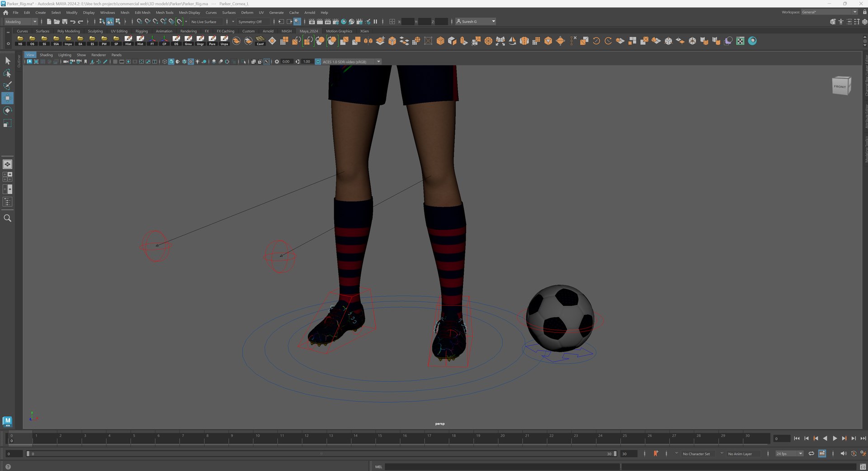The width and height of the screenshot is (868, 471).
Task: Expand the Suresh G account dropdown
Action: point(476,22)
